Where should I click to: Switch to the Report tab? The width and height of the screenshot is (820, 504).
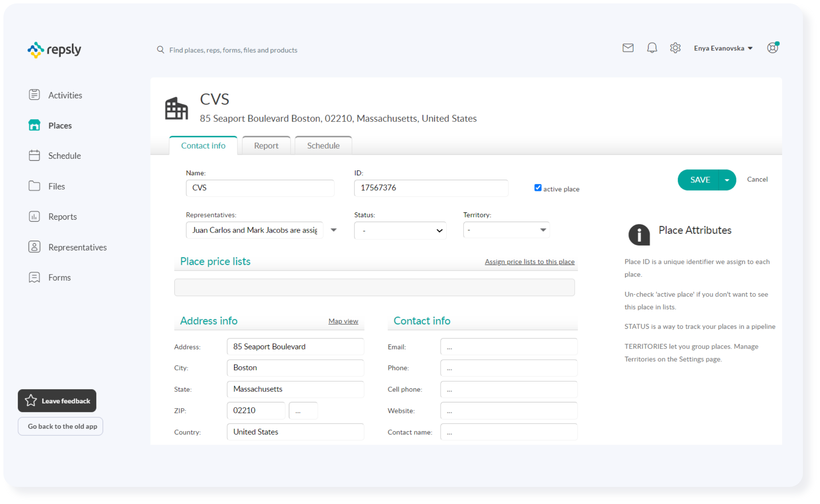266,146
